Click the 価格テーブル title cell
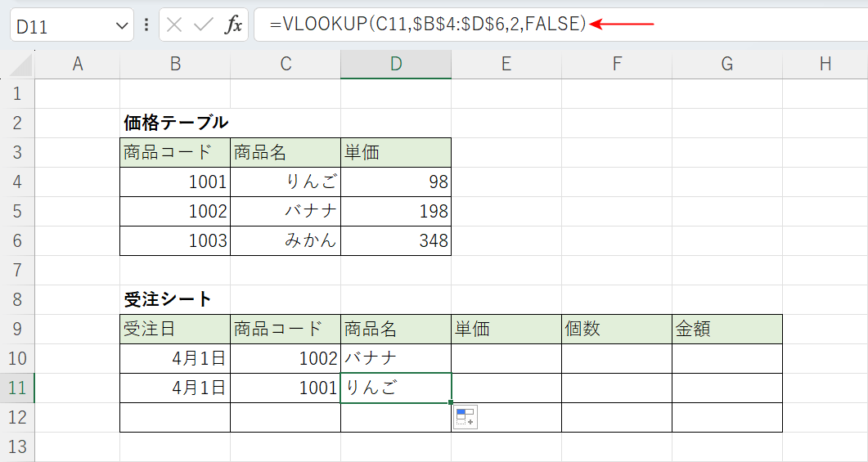Screen dimensions: 868x462 [175, 123]
